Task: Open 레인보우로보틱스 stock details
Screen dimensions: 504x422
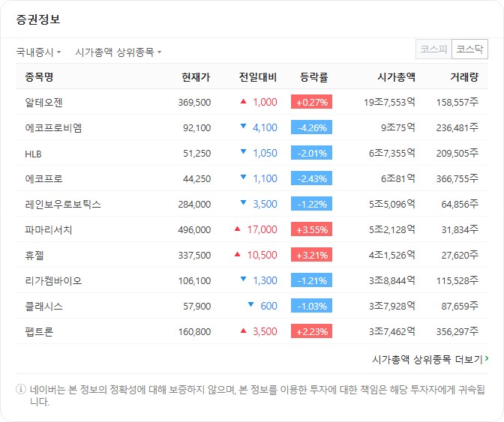Action: (x=63, y=204)
